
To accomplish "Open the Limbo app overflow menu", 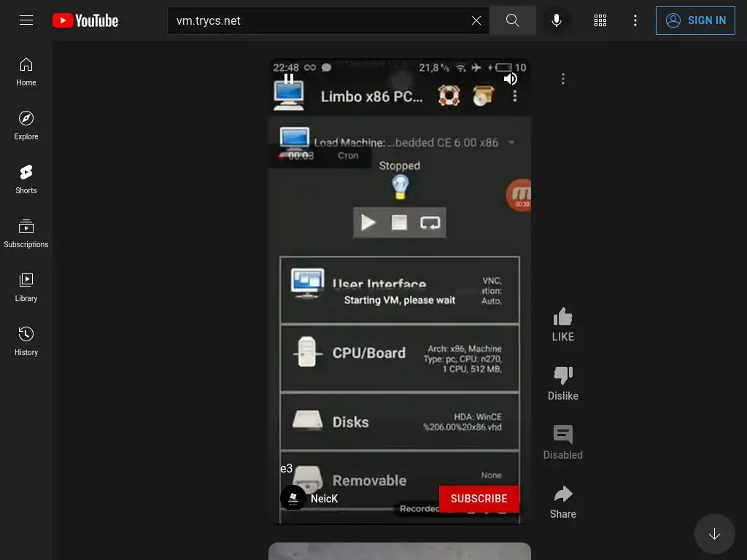I will [x=514, y=96].
